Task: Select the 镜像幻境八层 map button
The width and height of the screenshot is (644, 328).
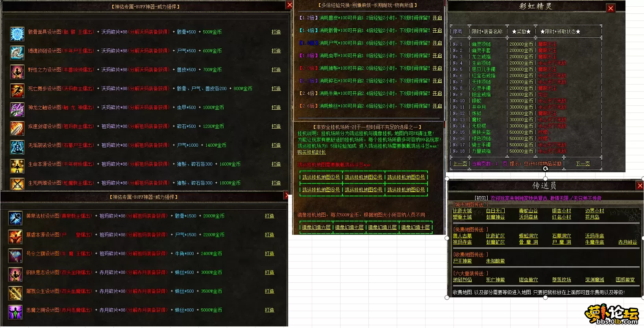Action: point(382,227)
